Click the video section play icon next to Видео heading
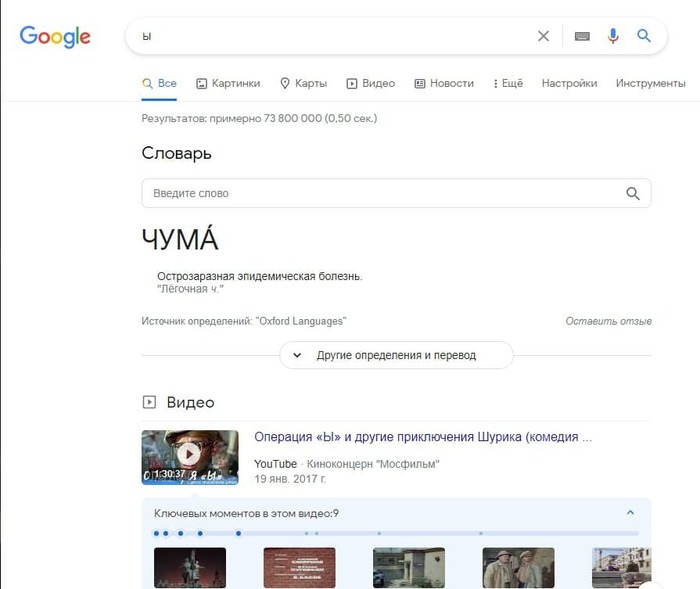 coord(149,402)
